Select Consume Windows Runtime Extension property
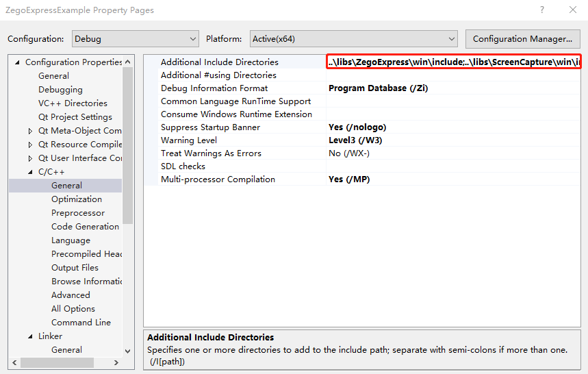Image resolution: width=588 pixels, height=374 pixels. (x=237, y=114)
